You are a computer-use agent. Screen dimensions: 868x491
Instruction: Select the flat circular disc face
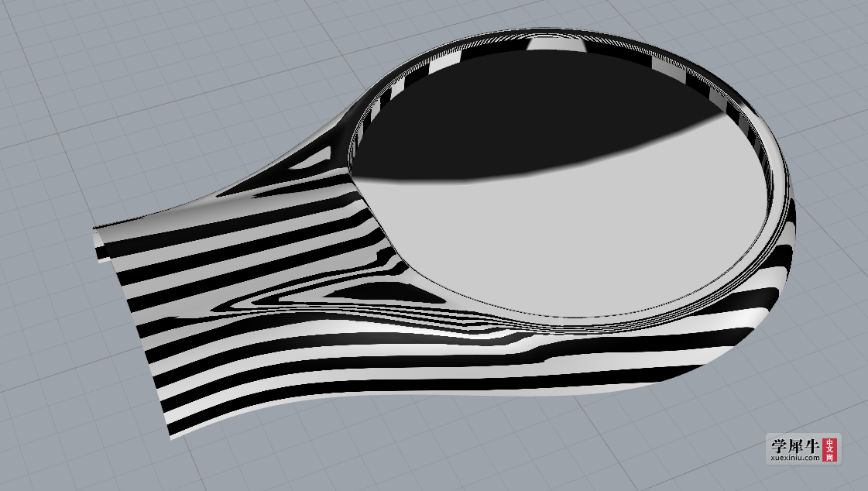[559, 185]
